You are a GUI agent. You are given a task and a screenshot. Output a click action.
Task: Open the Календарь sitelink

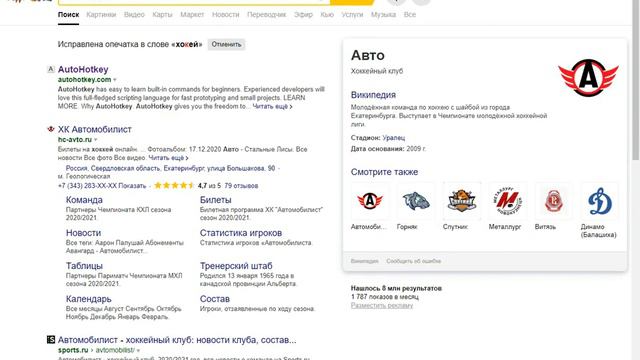coord(89,299)
